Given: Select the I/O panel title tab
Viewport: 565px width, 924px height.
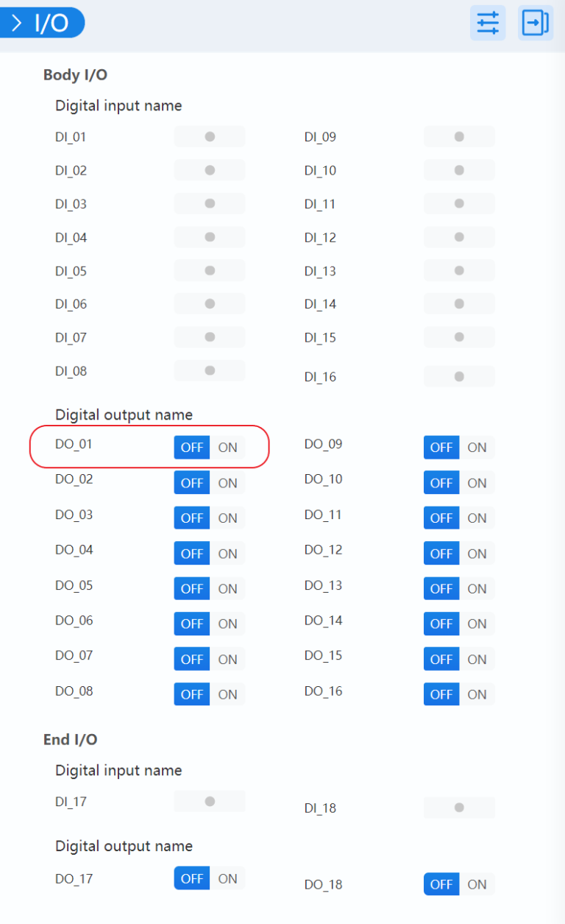Looking at the screenshot, I should [x=51, y=23].
